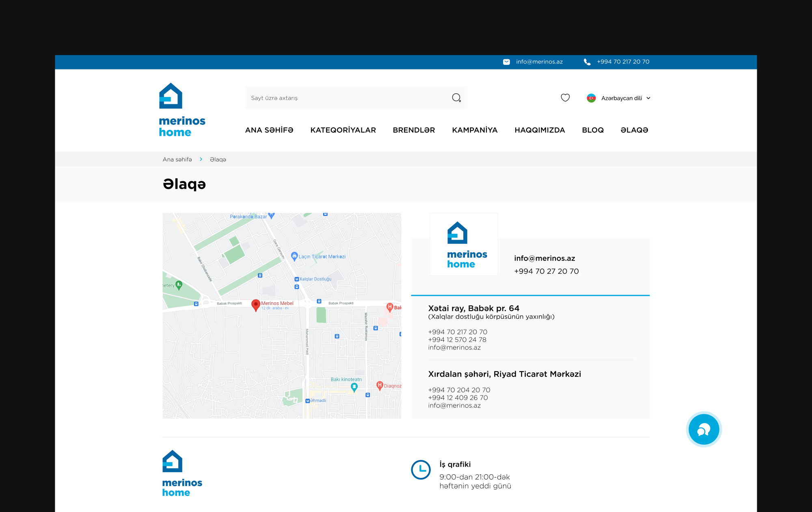Open the BRENDLƏR menu item
The width and height of the screenshot is (812, 512).
[x=414, y=130]
